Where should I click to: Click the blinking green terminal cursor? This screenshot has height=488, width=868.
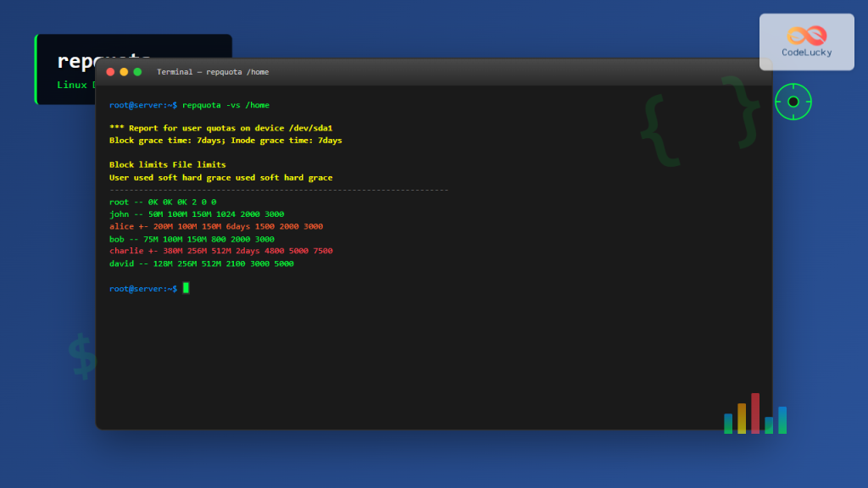[184, 287]
